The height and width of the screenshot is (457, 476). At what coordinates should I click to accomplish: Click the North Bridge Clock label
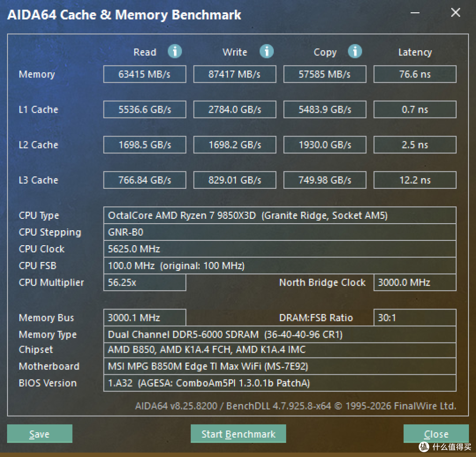[322, 283]
